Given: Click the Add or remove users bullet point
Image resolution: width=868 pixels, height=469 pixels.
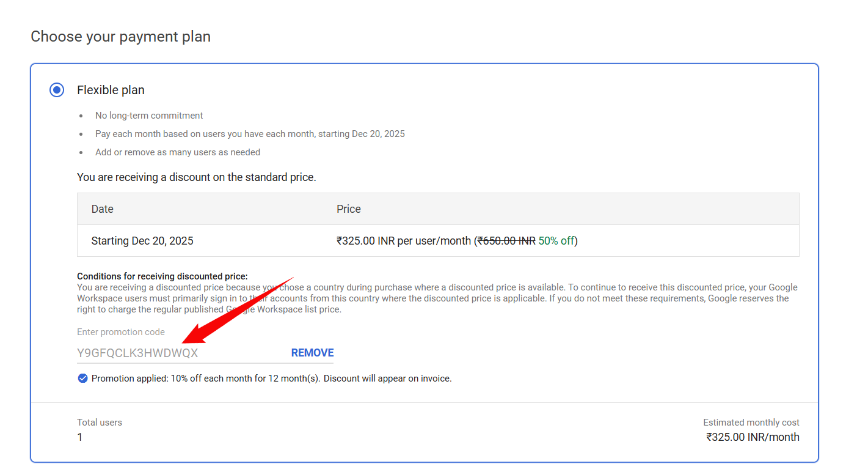Looking at the screenshot, I should 177,152.
